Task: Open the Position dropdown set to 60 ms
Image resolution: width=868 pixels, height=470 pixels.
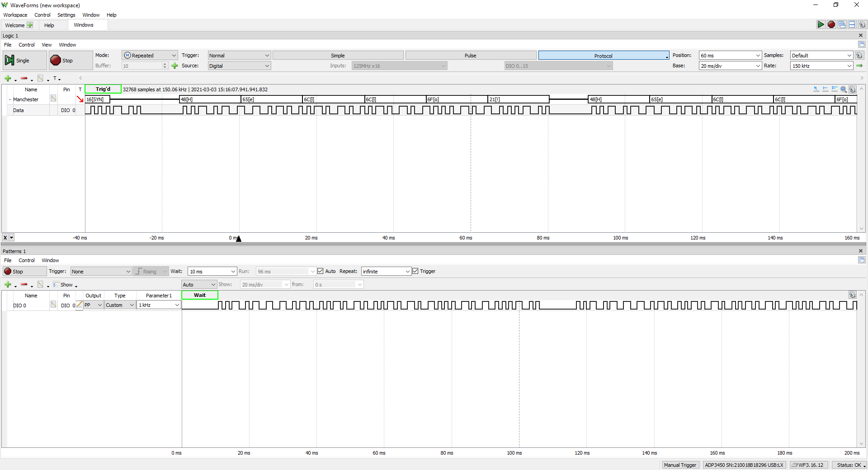Action: [730, 55]
